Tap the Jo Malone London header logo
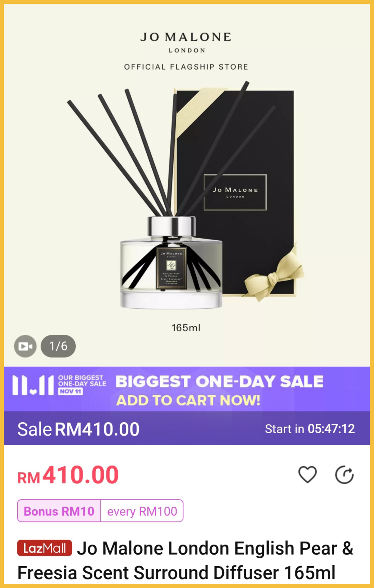 point(186,42)
